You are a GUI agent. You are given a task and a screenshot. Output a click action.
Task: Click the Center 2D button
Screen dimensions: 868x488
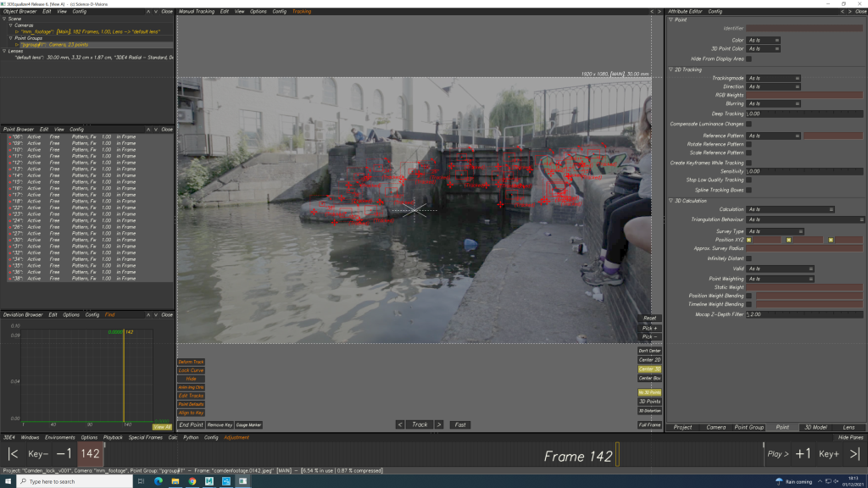click(649, 359)
